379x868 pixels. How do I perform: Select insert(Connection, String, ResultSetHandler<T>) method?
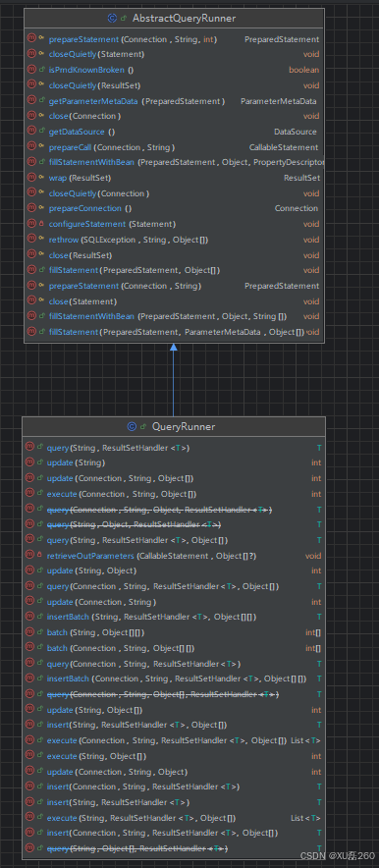(x=143, y=787)
